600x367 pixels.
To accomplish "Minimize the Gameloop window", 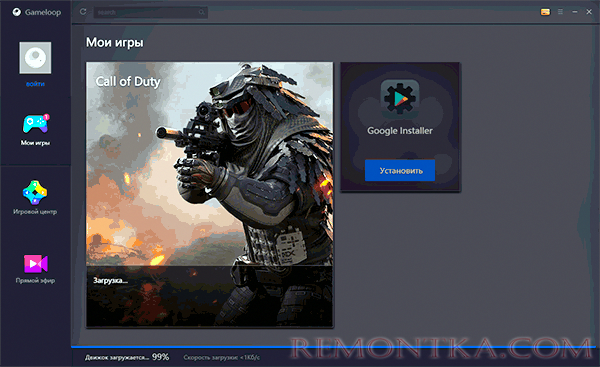I will 575,12.
